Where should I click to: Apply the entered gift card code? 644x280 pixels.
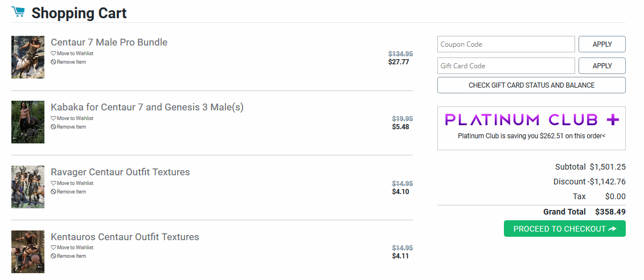[602, 66]
